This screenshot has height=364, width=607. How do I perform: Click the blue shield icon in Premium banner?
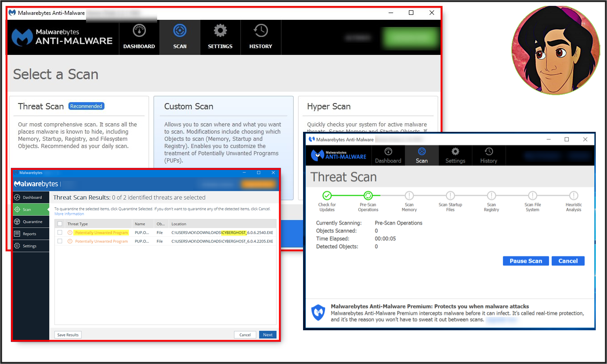318,312
